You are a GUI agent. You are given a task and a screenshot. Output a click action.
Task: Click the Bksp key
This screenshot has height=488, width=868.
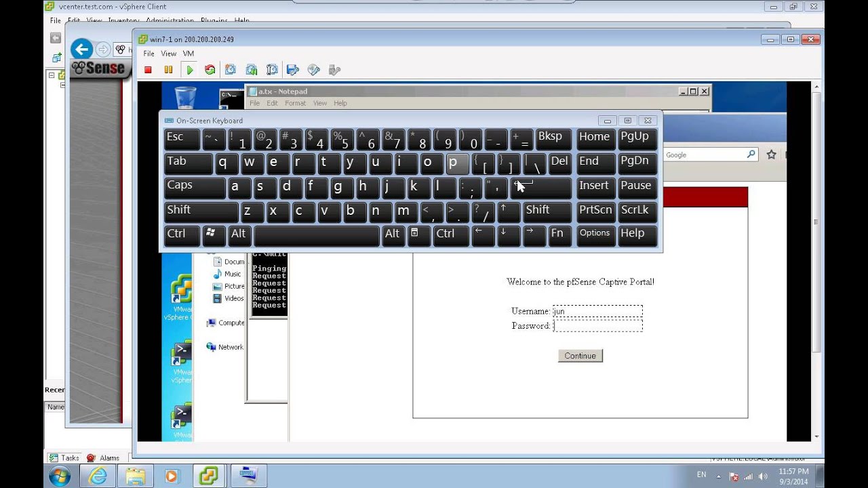553,140
